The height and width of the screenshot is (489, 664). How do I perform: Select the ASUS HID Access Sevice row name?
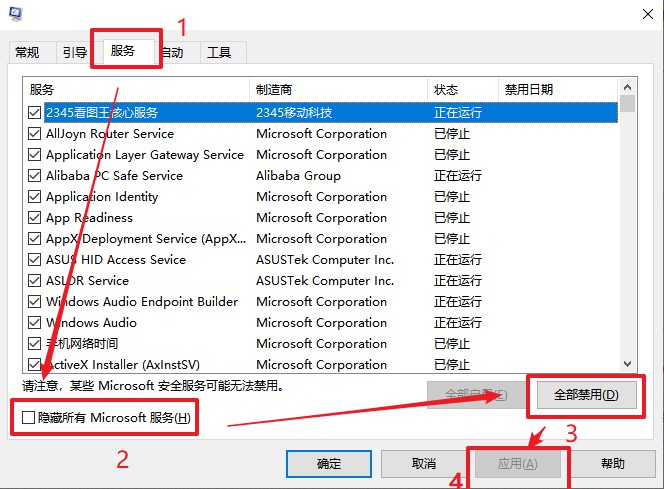pos(116,260)
